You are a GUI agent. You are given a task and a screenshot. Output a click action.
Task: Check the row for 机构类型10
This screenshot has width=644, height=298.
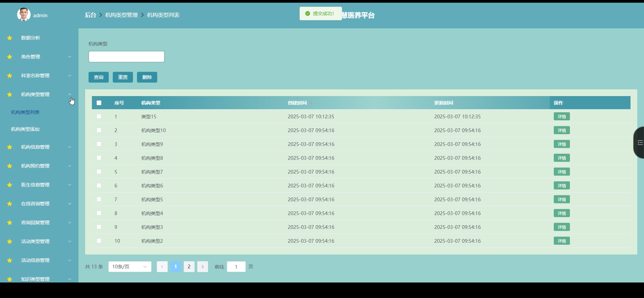[x=99, y=130]
